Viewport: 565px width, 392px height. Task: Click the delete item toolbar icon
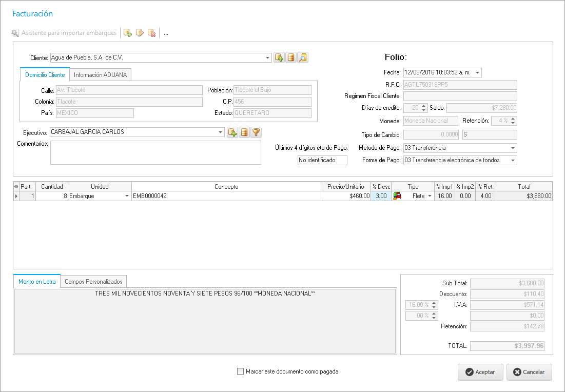tap(151, 33)
